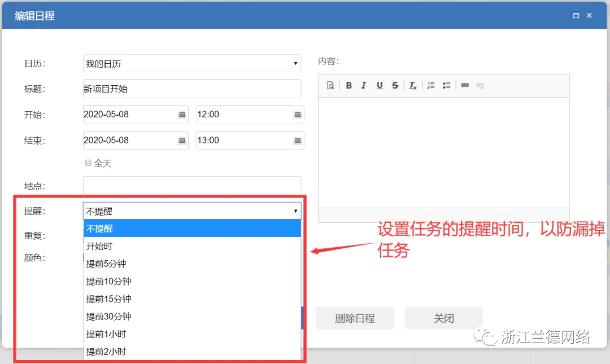Click into the 地点 location field
Screen dimensions: 610x364
point(192,185)
